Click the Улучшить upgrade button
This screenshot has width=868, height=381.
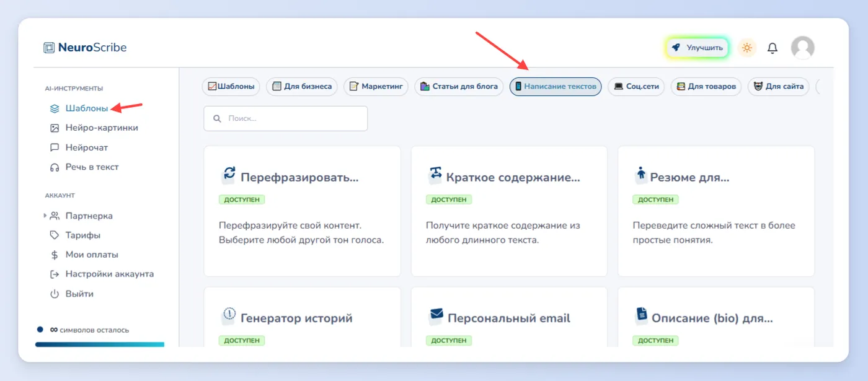pos(697,48)
